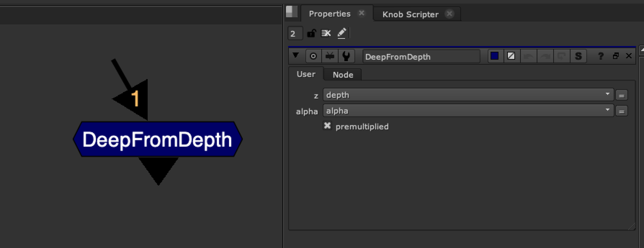Open the white gl color swatch
Screen dimensions: 644x248
point(511,56)
